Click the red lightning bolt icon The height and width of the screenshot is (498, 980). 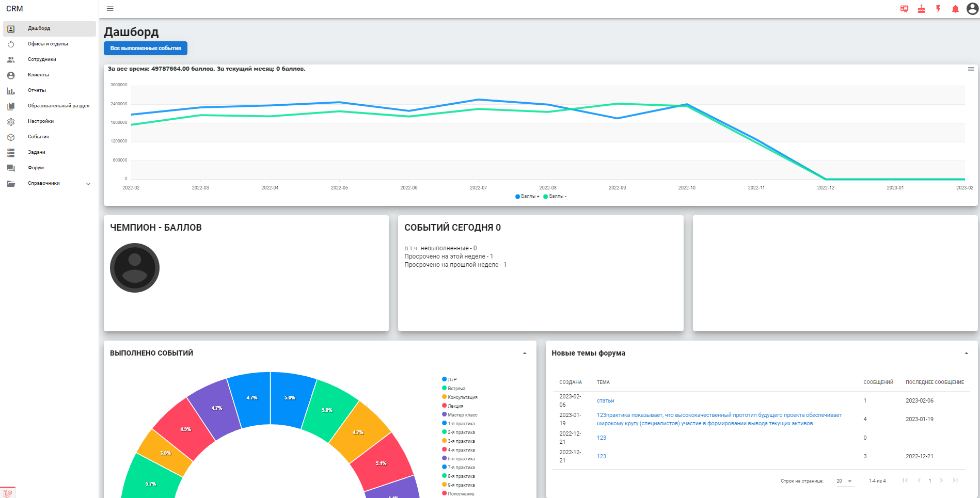(938, 9)
